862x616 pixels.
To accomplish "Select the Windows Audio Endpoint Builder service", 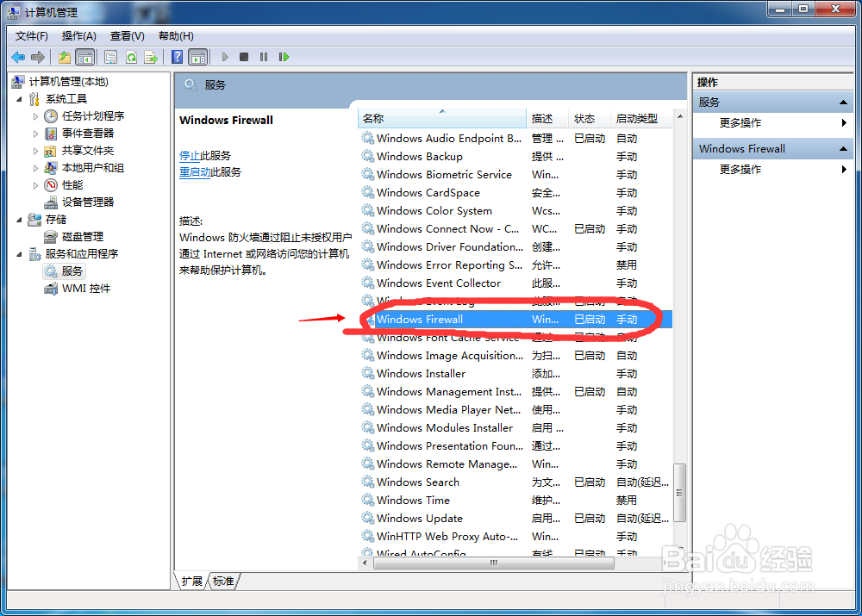I will pyautogui.click(x=515, y=139).
